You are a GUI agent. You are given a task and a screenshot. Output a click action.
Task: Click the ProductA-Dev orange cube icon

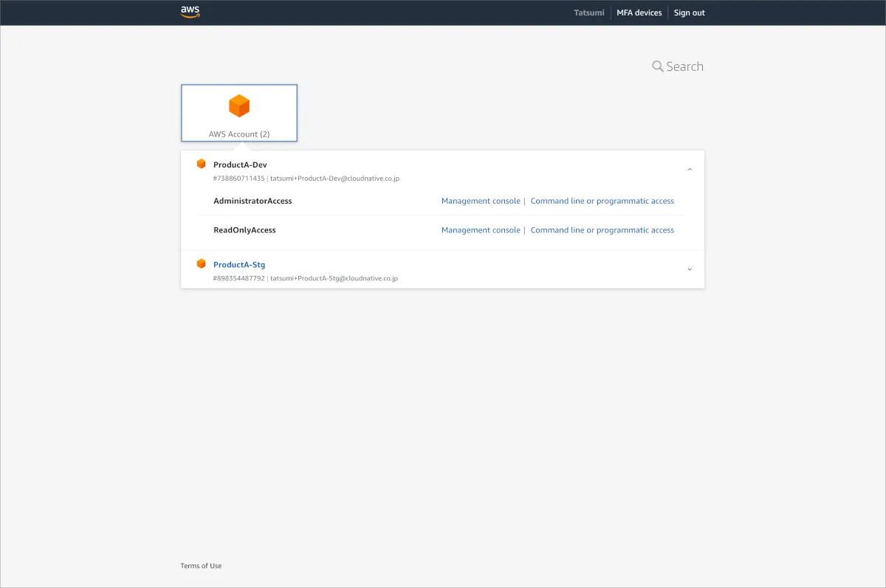click(x=201, y=164)
